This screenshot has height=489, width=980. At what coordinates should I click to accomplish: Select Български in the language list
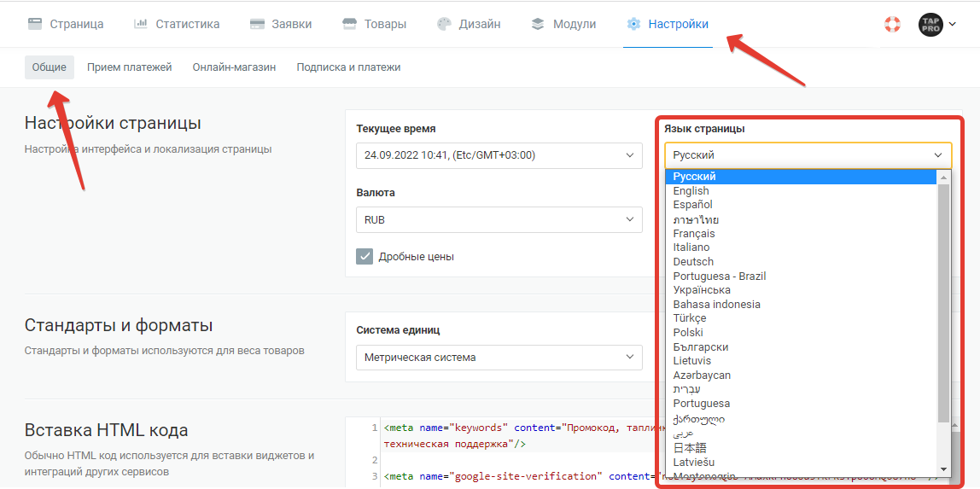(x=802, y=347)
